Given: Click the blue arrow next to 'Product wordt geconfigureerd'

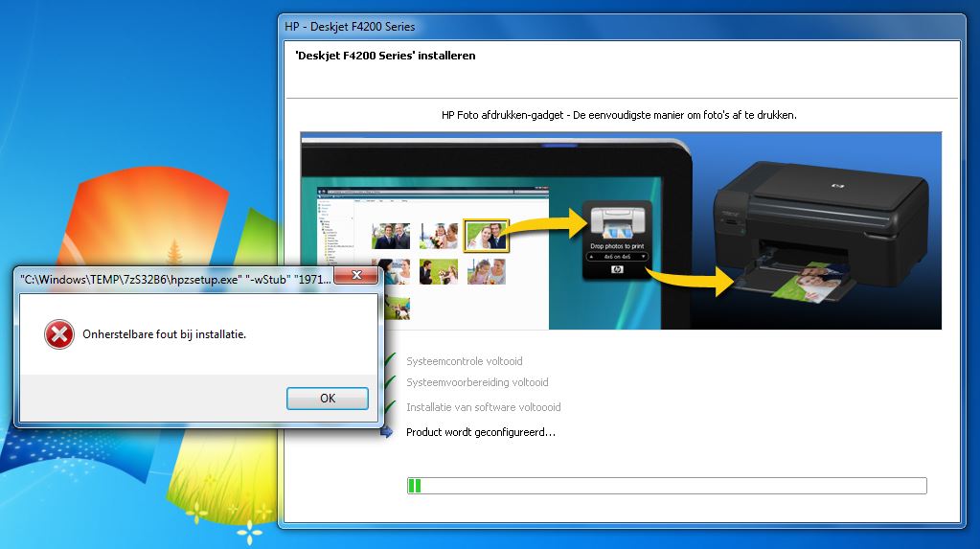Looking at the screenshot, I should [x=388, y=431].
